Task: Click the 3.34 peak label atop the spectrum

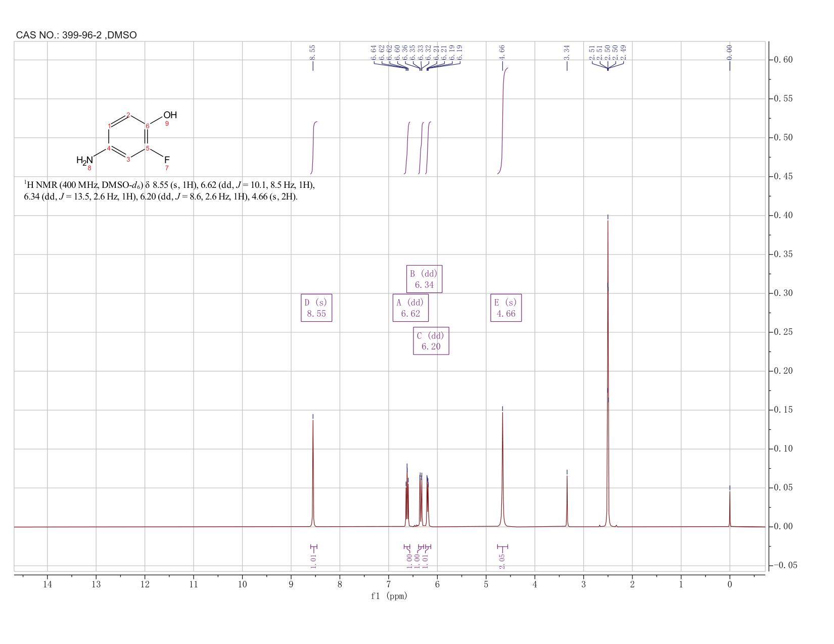Action: pos(567,52)
